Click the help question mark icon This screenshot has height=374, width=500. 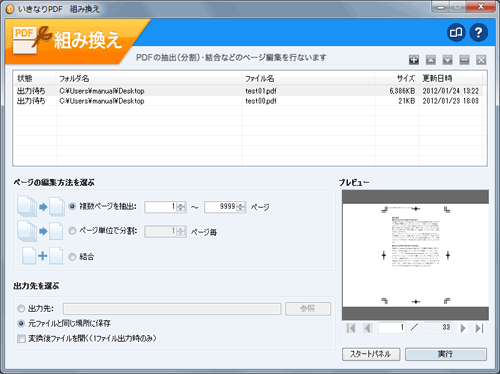tap(479, 32)
